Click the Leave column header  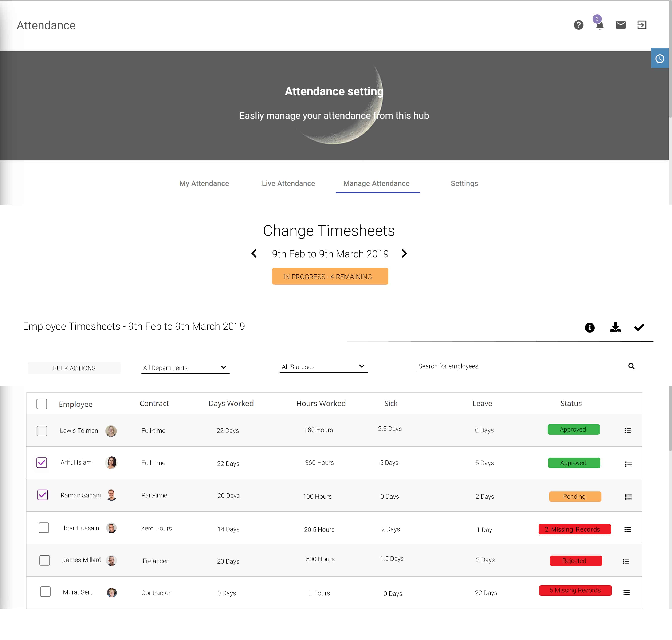[482, 404]
